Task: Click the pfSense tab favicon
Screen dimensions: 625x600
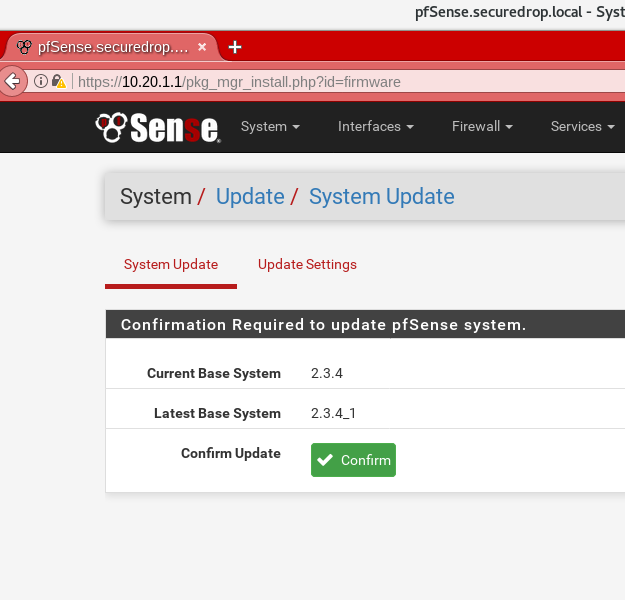Action: click(x=24, y=47)
